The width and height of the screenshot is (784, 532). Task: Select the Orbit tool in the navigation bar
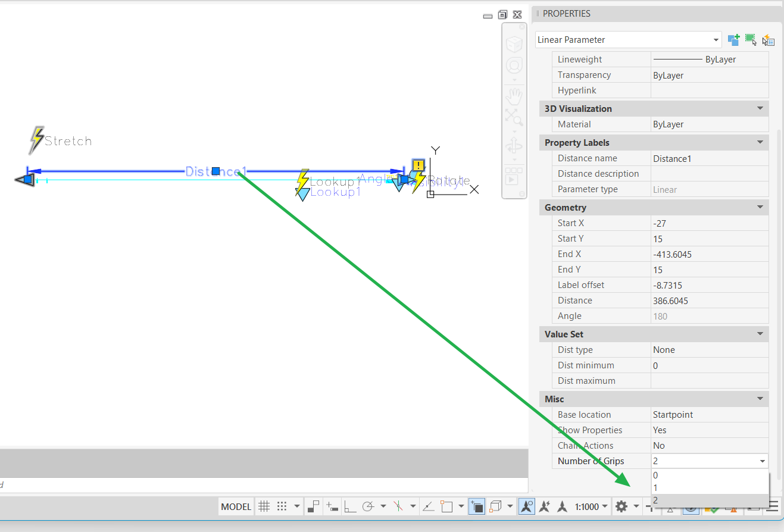coord(514,145)
